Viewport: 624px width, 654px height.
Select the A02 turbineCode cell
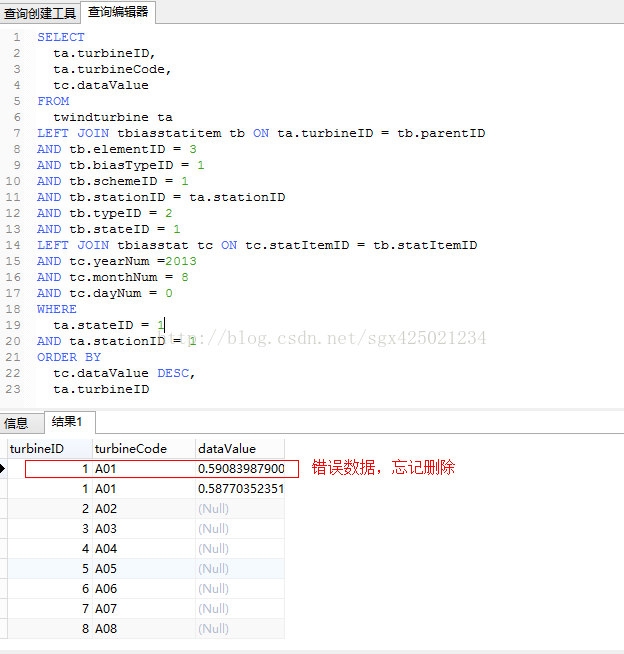point(143,508)
